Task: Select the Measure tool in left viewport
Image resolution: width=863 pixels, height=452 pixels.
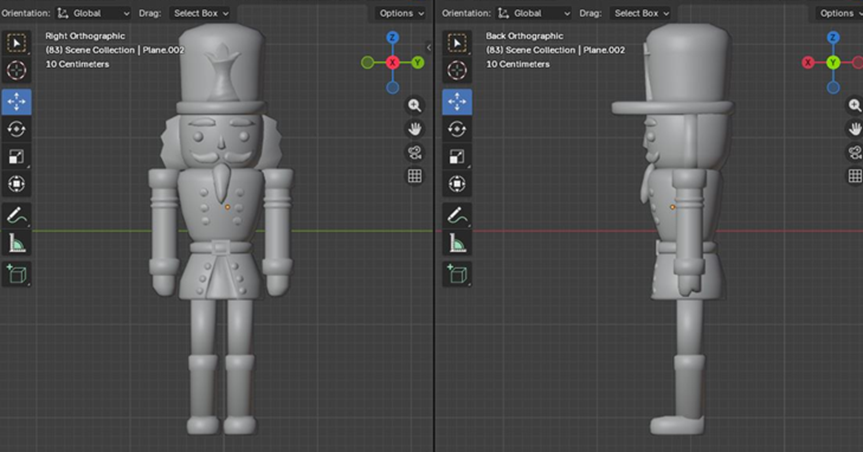Action: click(18, 243)
